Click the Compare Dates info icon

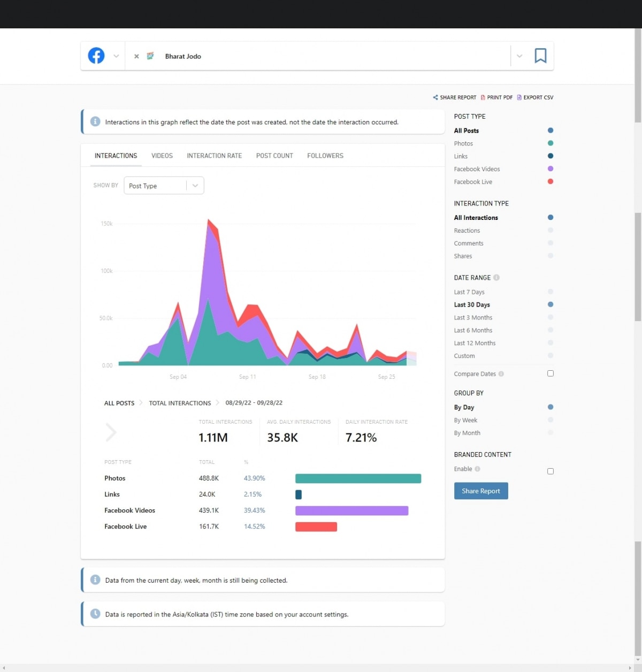pyautogui.click(x=501, y=374)
